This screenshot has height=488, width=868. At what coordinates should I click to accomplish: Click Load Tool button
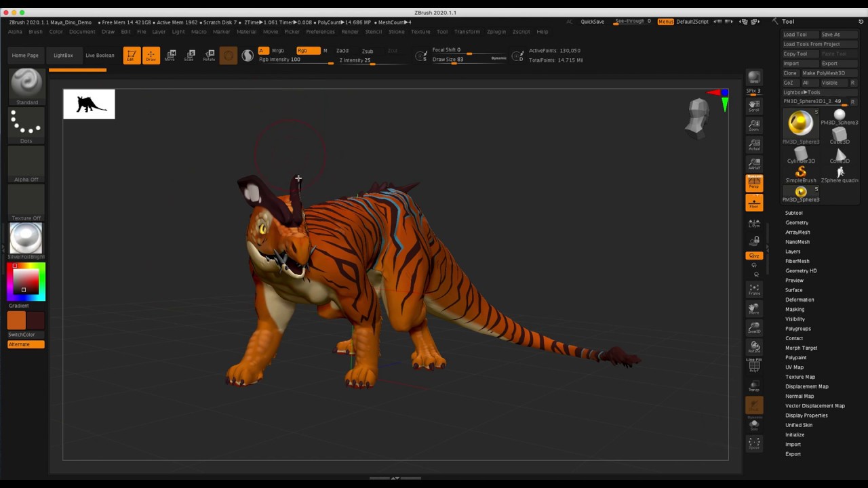coord(800,35)
